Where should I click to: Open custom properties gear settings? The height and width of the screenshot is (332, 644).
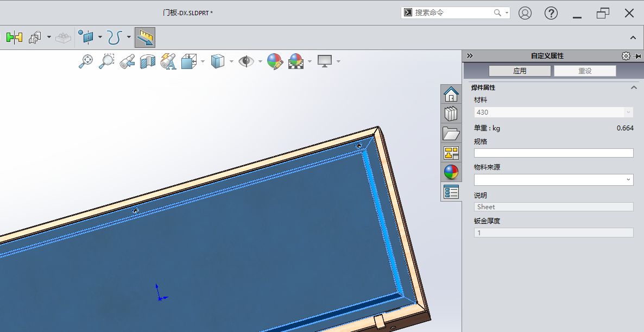pos(626,56)
